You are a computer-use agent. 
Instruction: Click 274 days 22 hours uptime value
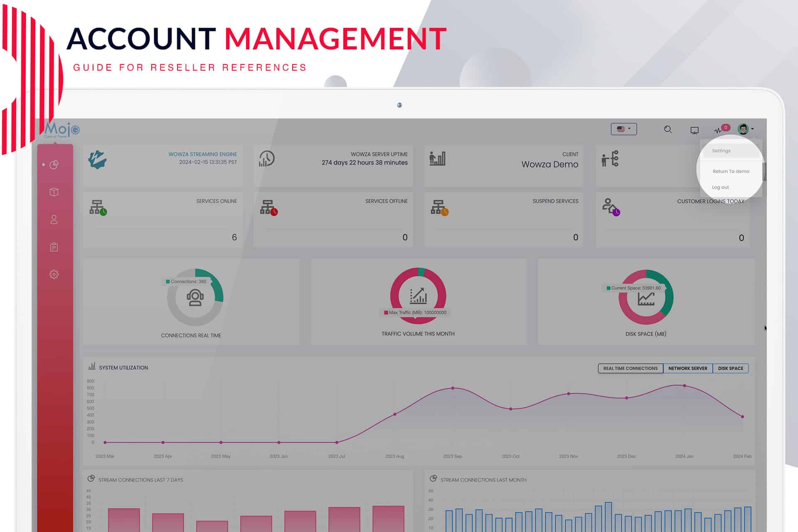pos(365,163)
